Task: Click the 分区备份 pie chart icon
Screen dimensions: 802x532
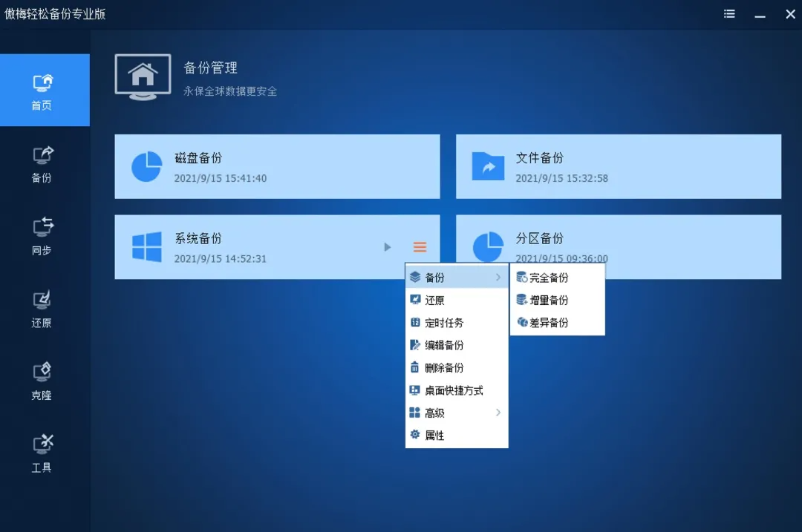Action: (488, 247)
